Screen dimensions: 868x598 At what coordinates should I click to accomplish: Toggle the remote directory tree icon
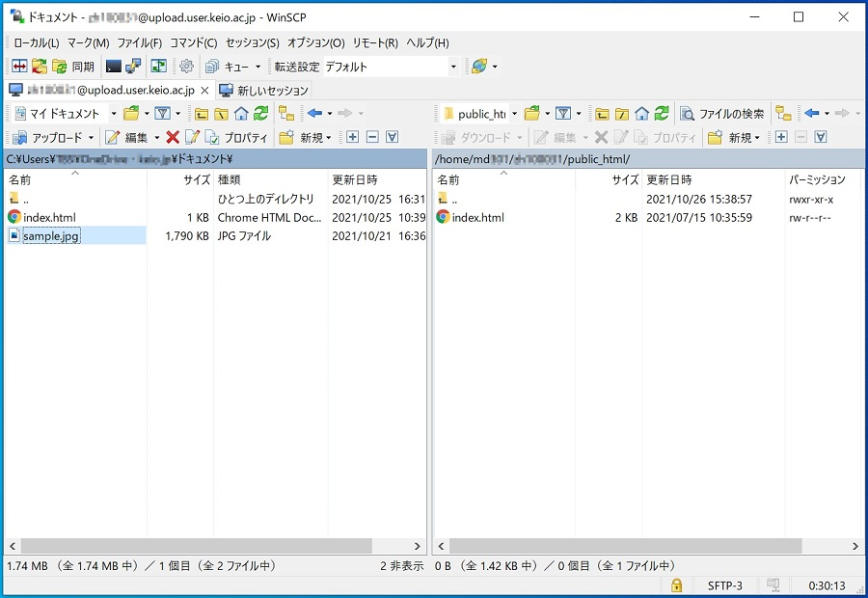click(x=783, y=114)
